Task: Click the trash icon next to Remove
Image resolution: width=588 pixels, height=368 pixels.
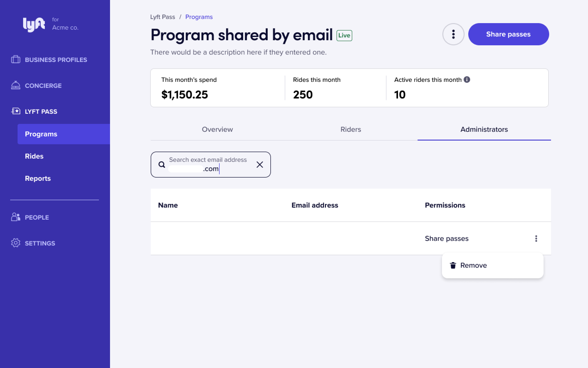Action: click(453, 265)
